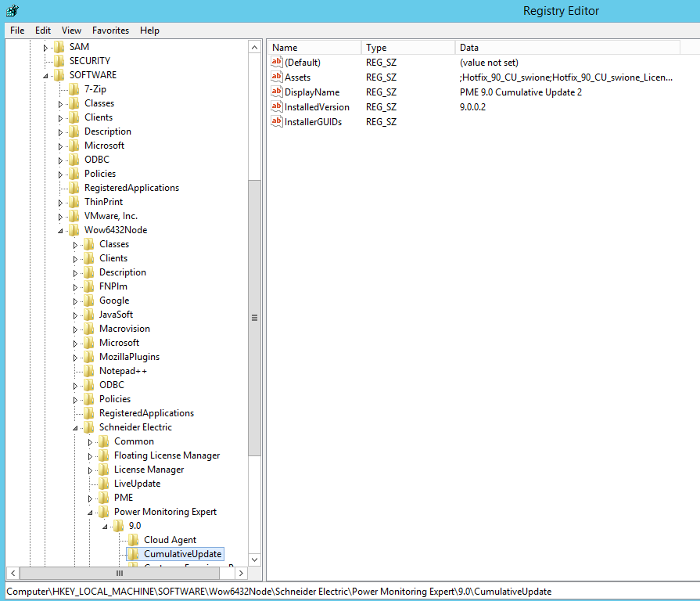Click the horizontal scroll right arrow
700x601 pixels.
coord(241,573)
